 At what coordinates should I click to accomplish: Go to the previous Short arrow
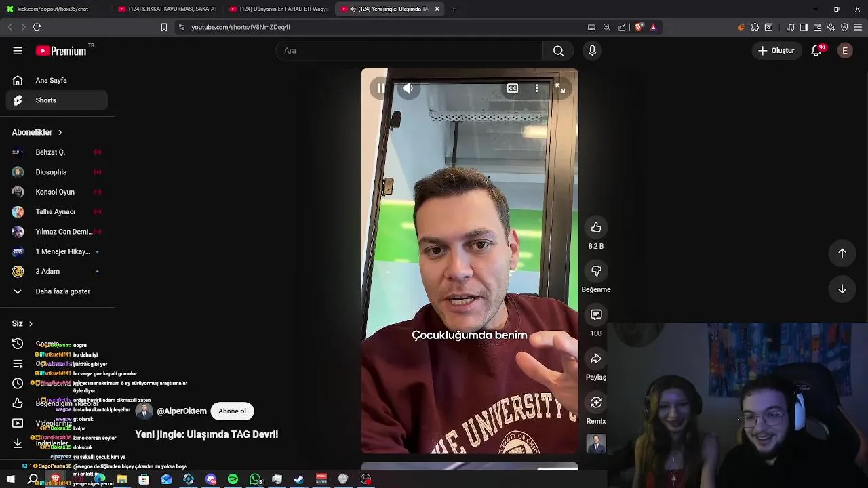click(x=842, y=253)
